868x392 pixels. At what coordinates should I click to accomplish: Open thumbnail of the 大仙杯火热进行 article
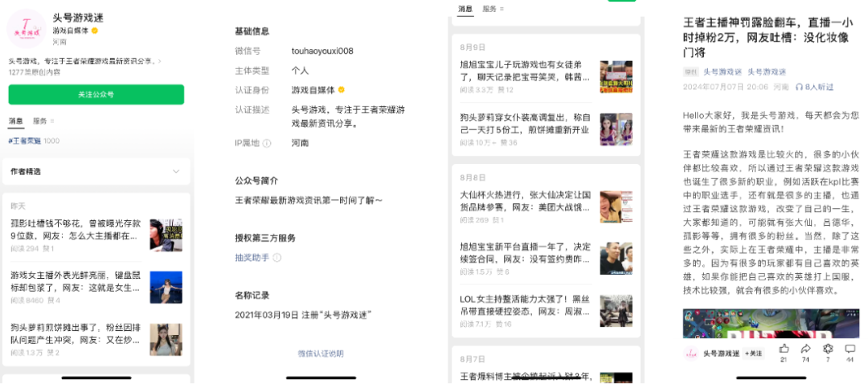click(x=616, y=206)
